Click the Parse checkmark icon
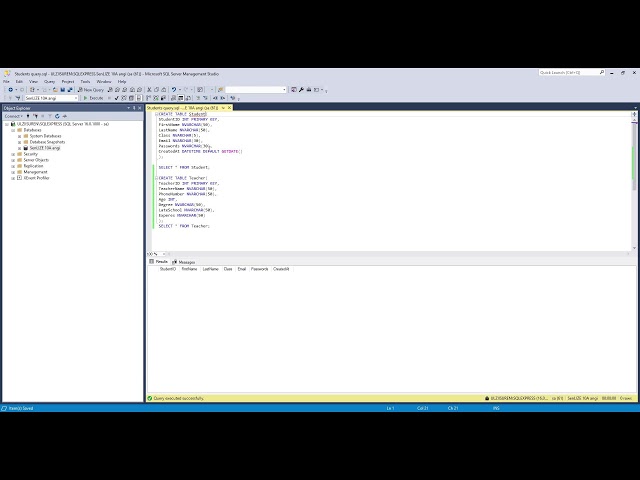Image resolution: width=640 pixels, height=480 pixels. pyautogui.click(x=117, y=98)
